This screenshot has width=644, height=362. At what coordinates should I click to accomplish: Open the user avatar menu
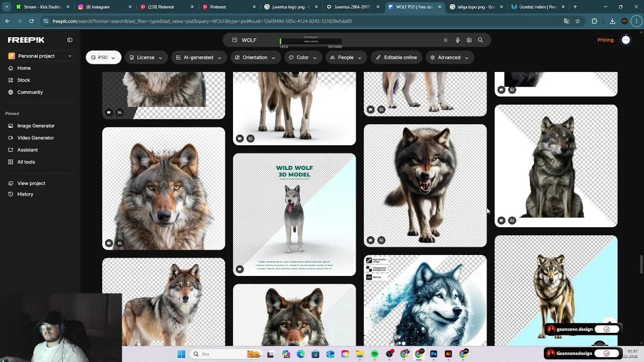[626, 40]
